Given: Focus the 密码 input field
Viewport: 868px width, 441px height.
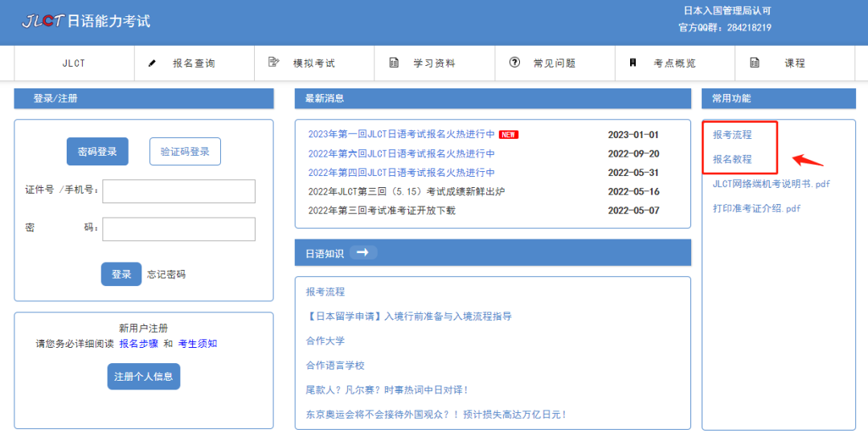Looking at the screenshot, I should coord(178,229).
